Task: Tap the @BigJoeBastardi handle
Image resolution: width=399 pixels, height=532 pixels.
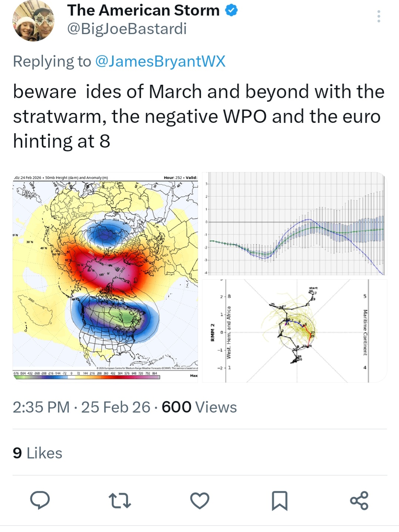Action: pos(127,29)
